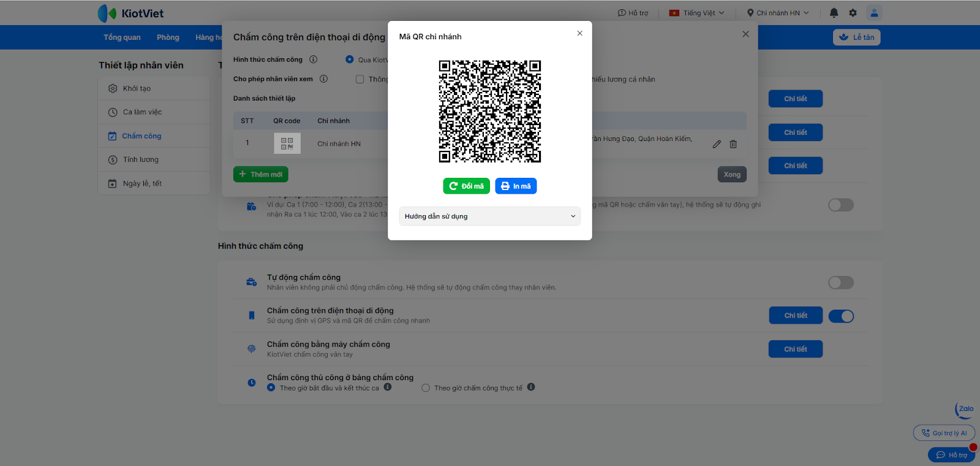Screen dimensions: 980x466
Task: Open the notifications bell
Action: [834, 13]
